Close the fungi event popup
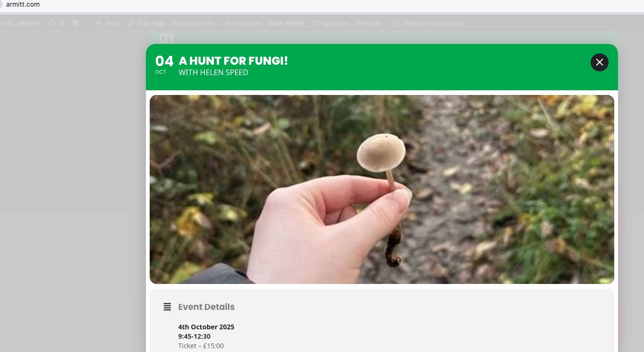Viewport: 644px width, 352px height. (x=599, y=62)
